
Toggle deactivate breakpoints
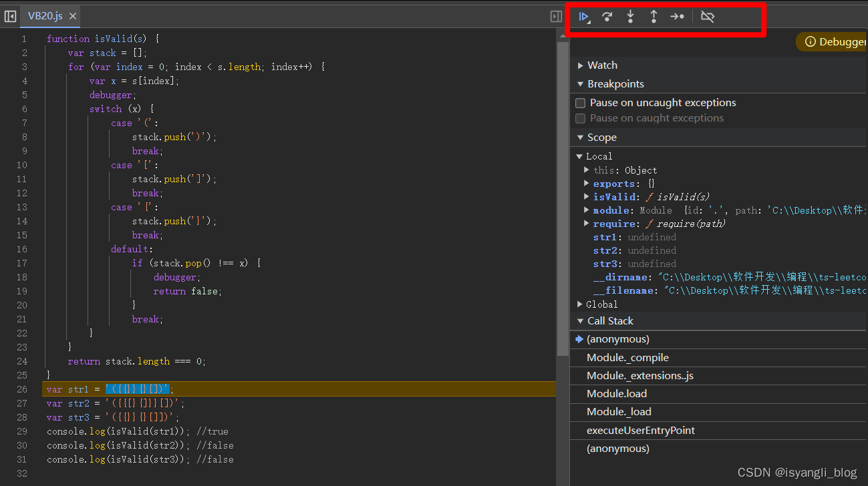point(707,17)
